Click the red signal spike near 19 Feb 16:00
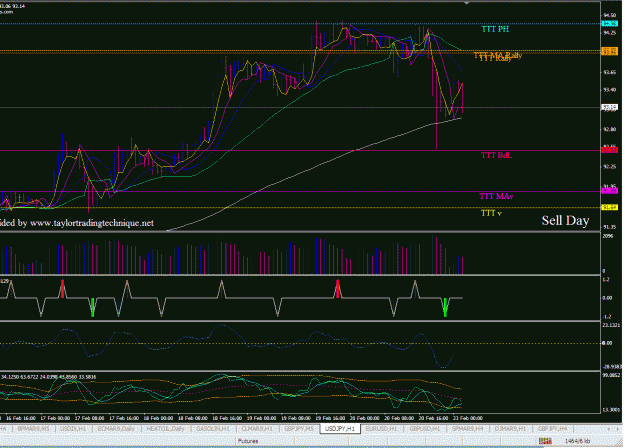This screenshot has height=448, width=625. 338,289
